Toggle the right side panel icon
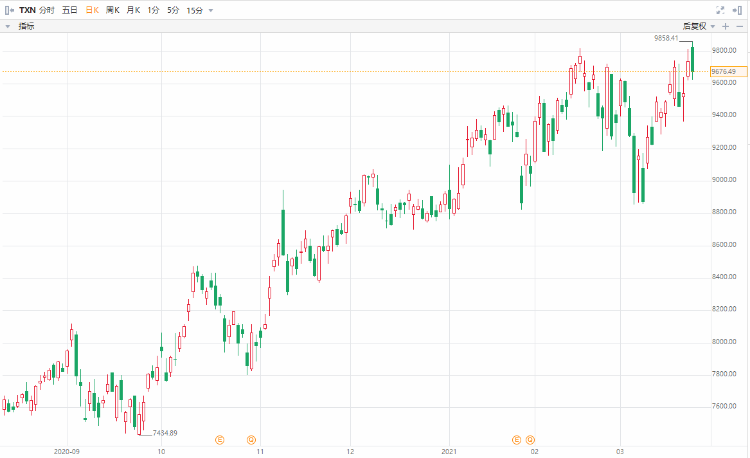750x458 pixels. [740, 9]
